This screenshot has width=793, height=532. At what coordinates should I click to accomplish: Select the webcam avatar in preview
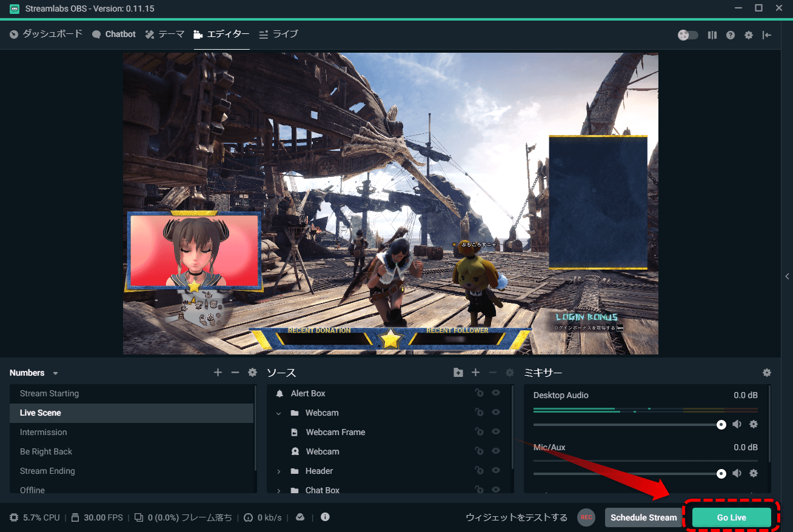194,251
